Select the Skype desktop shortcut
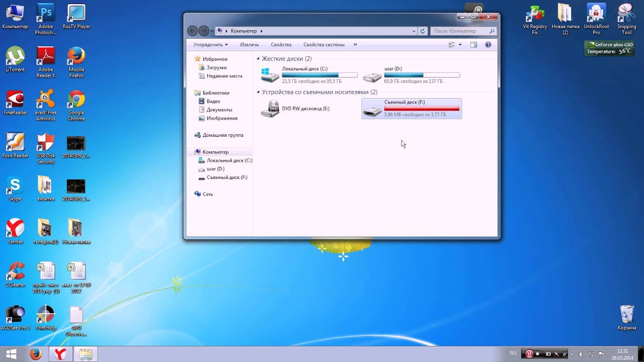This screenshot has width=644, height=362. (15, 189)
